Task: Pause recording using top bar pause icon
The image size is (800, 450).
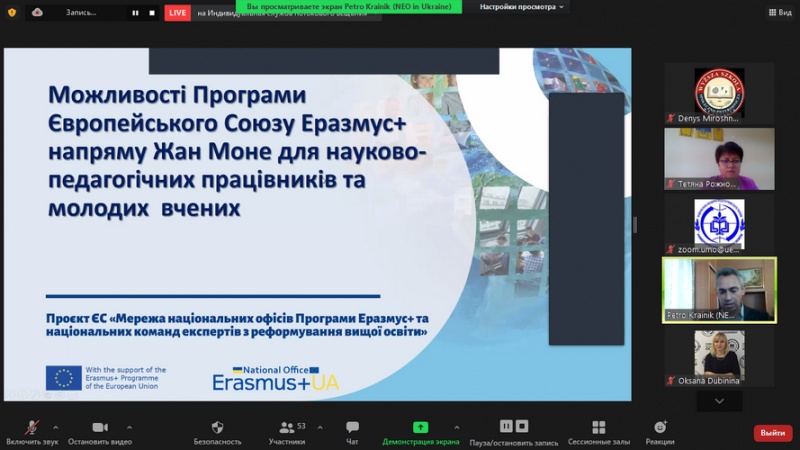Action: coord(133,13)
